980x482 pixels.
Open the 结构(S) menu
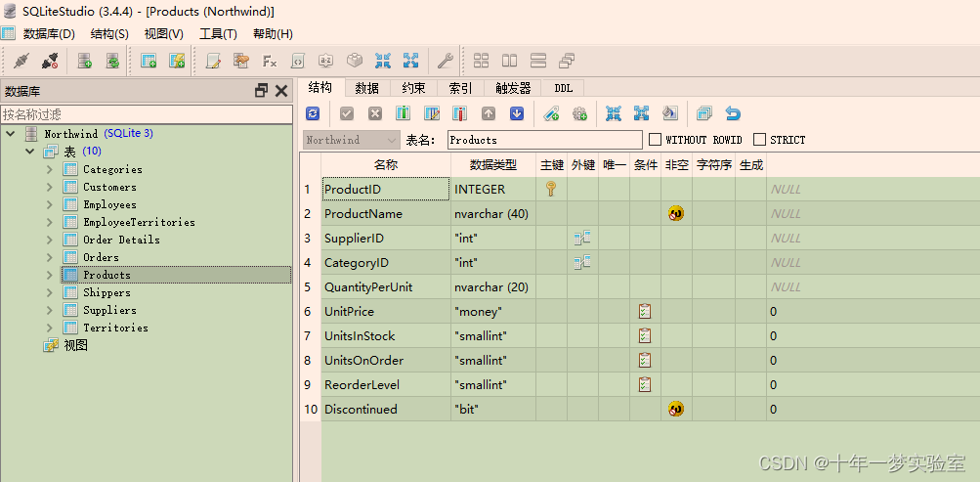click(x=109, y=34)
